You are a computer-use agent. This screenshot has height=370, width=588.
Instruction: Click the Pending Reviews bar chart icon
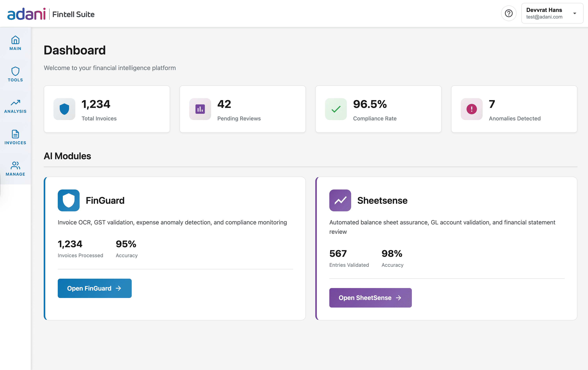point(200,109)
